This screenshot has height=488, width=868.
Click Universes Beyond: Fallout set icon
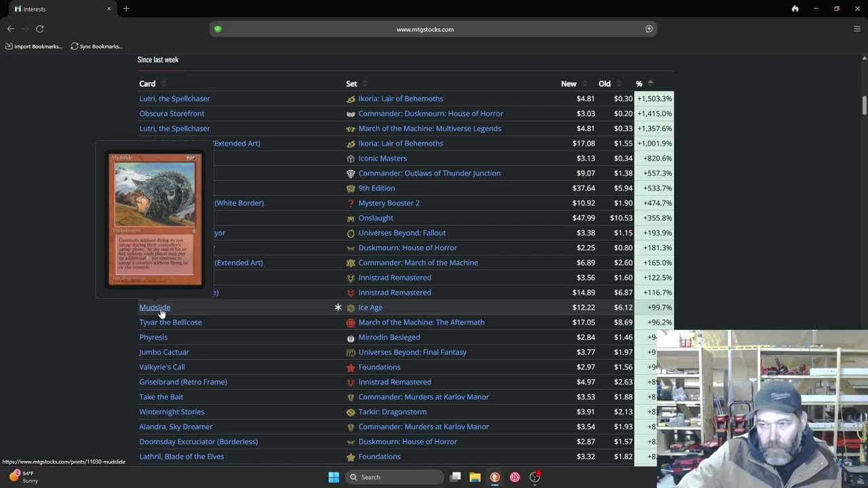351,233
